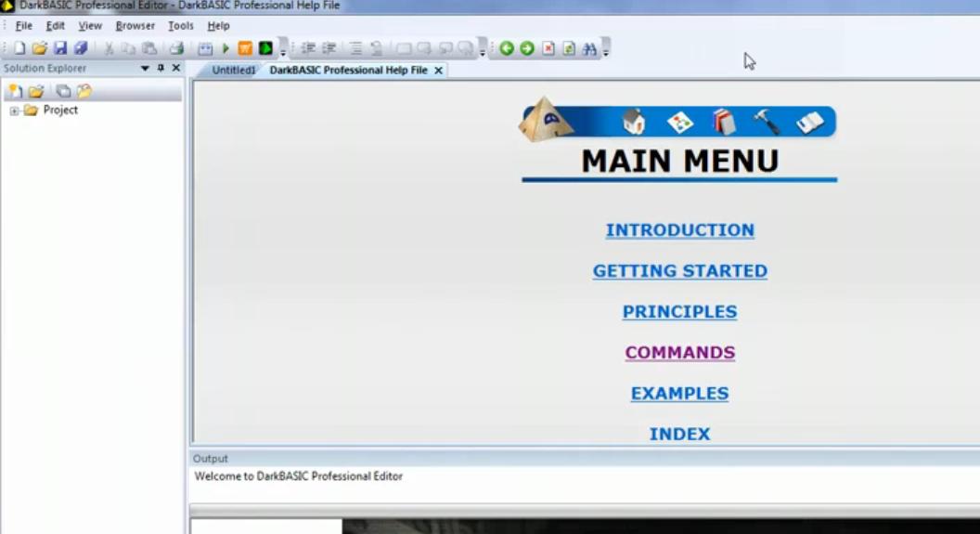
Task: Close the DarkBASIC Professional Help File tab
Action: 439,71
